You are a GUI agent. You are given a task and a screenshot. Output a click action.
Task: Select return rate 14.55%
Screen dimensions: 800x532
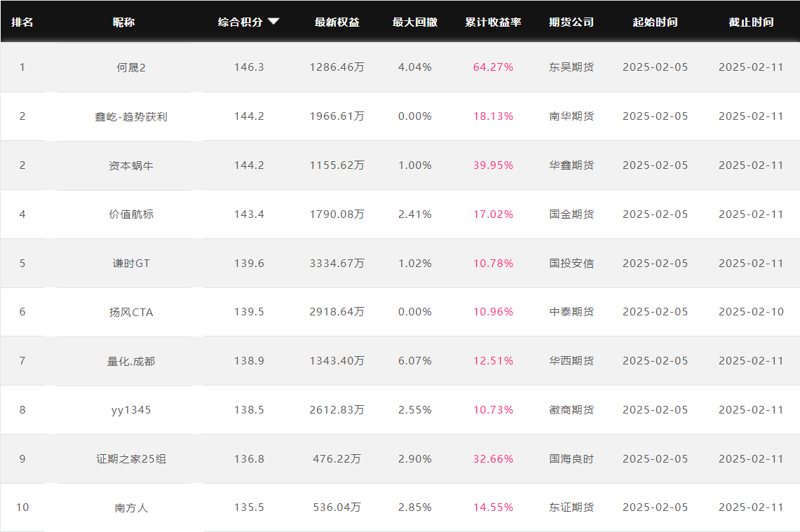pos(493,507)
